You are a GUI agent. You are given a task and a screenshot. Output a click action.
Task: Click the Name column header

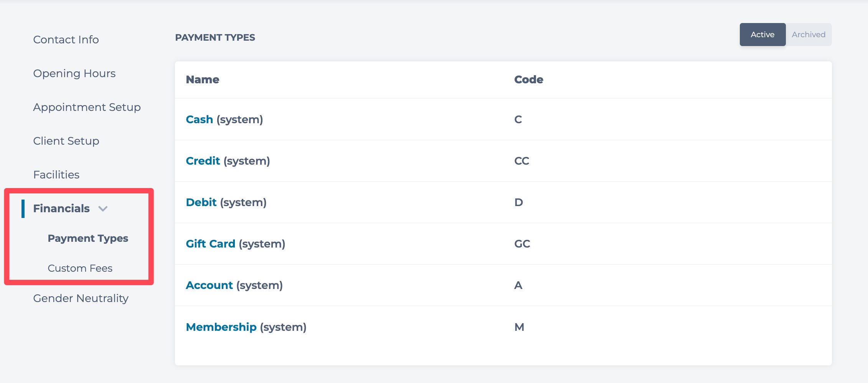(x=202, y=79)
